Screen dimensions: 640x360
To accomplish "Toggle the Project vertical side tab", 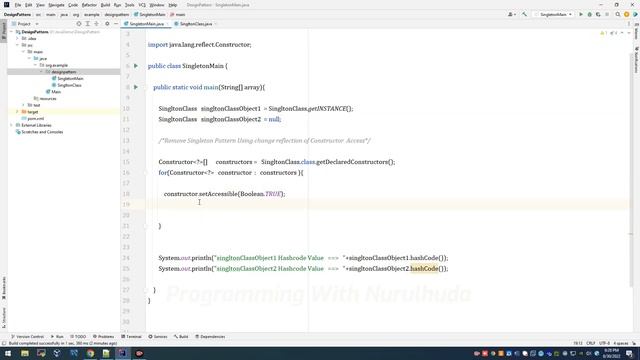I will (x=4, y=31).
